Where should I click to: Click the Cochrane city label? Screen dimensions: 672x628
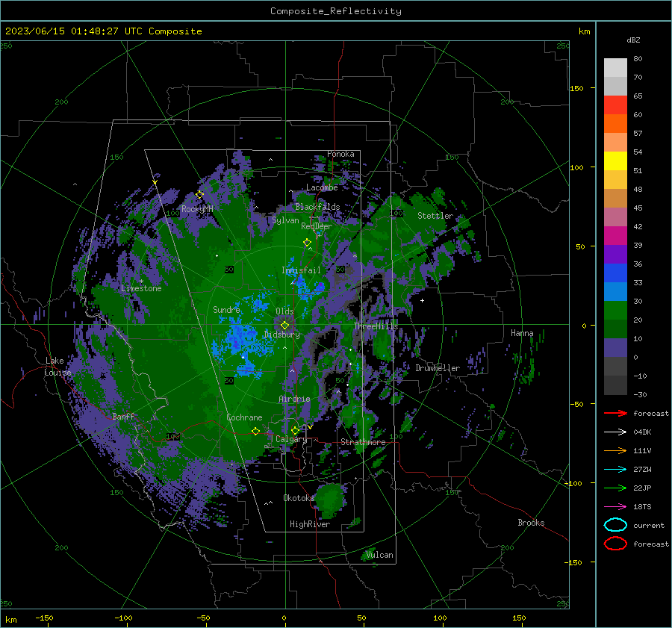(244, 417)
